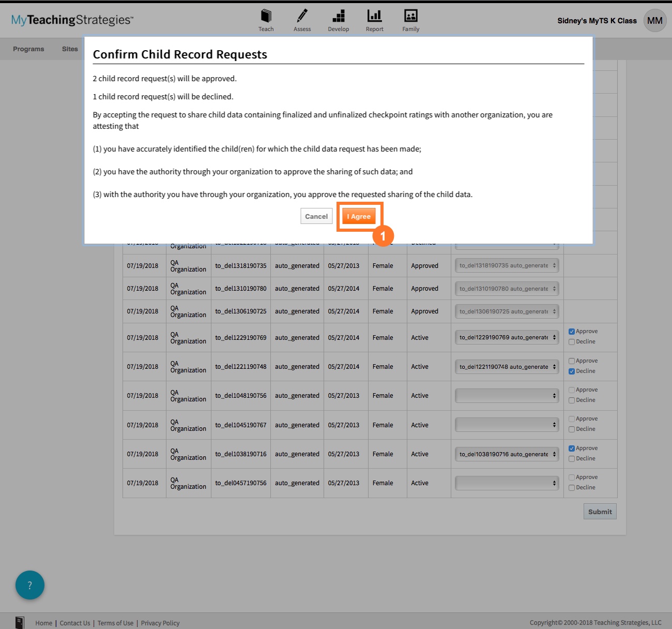
Task: Click the door icon in footer
Action: click(x=20, y=622)
